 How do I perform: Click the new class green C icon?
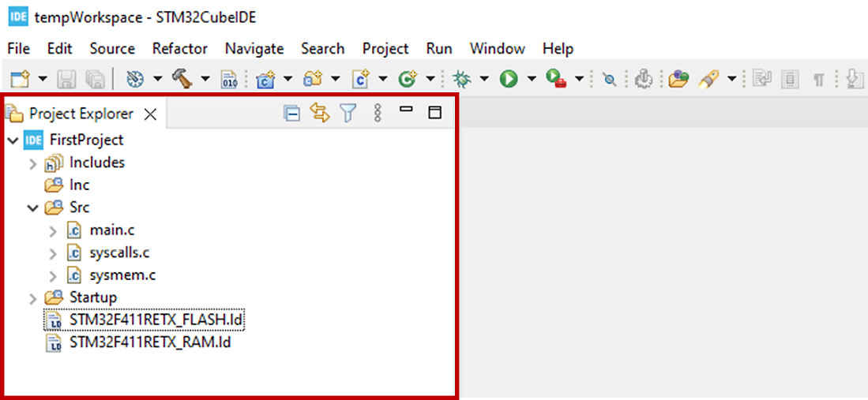[x=408, y=79]
